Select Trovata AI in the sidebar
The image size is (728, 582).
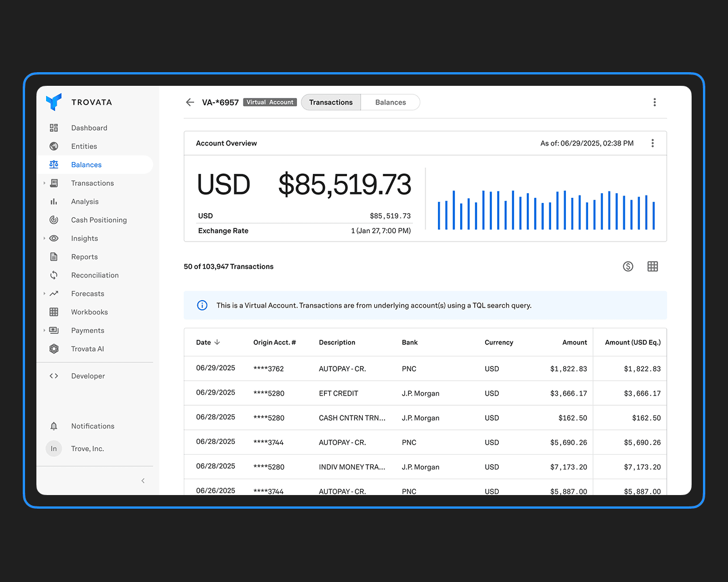point(87,348)
